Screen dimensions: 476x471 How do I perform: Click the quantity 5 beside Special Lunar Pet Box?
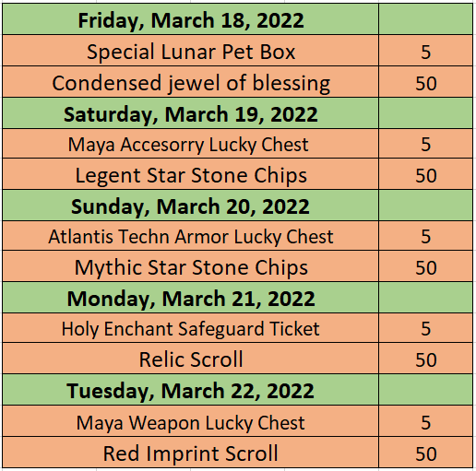(426, 51)
